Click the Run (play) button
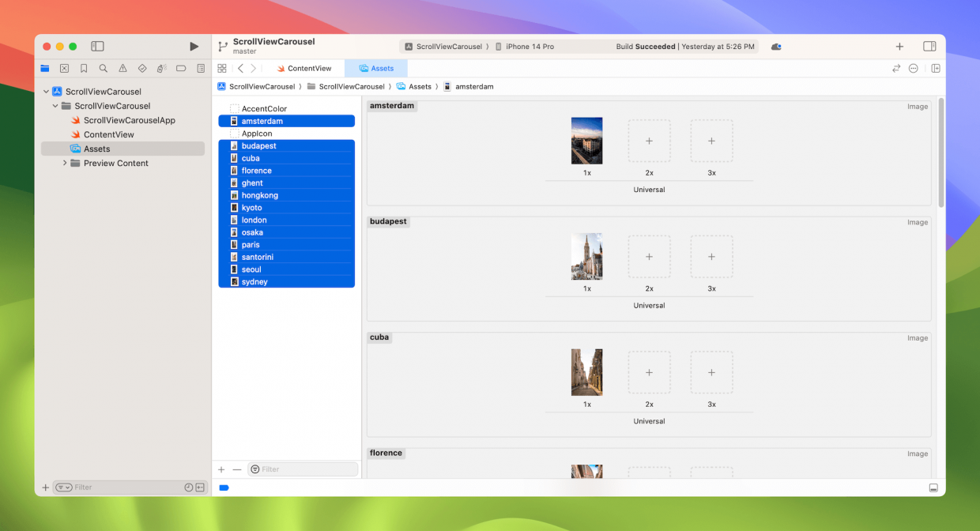Image resolution: width=980 pixels, height=531 pixels. click(x=194, y=47)
